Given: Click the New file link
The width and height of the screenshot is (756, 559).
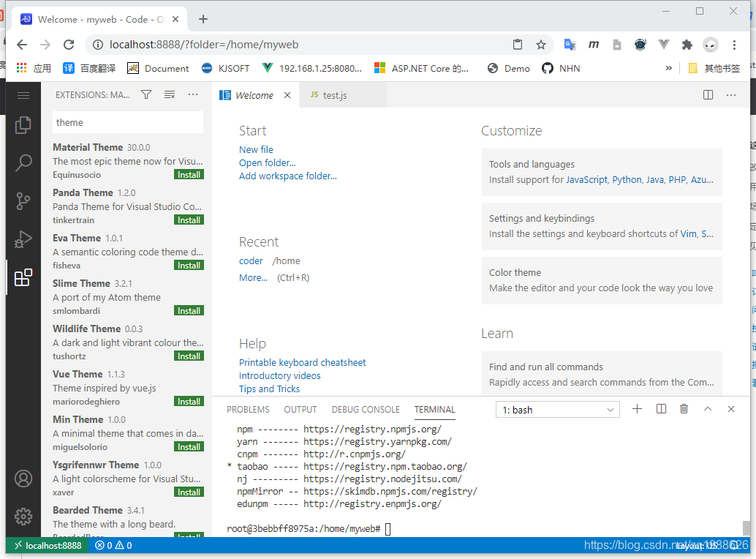Looking at the screenshot, I should pos(256,149).
